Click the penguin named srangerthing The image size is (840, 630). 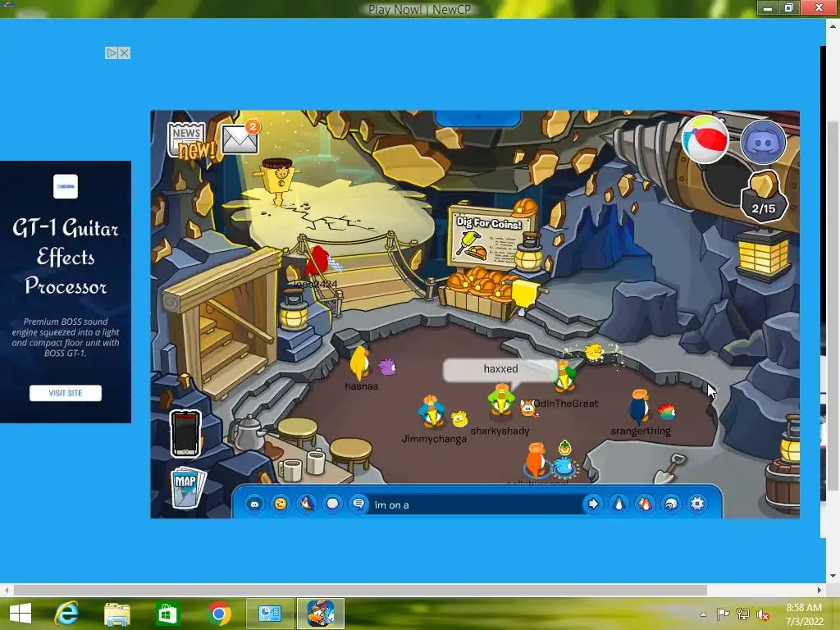639,407
